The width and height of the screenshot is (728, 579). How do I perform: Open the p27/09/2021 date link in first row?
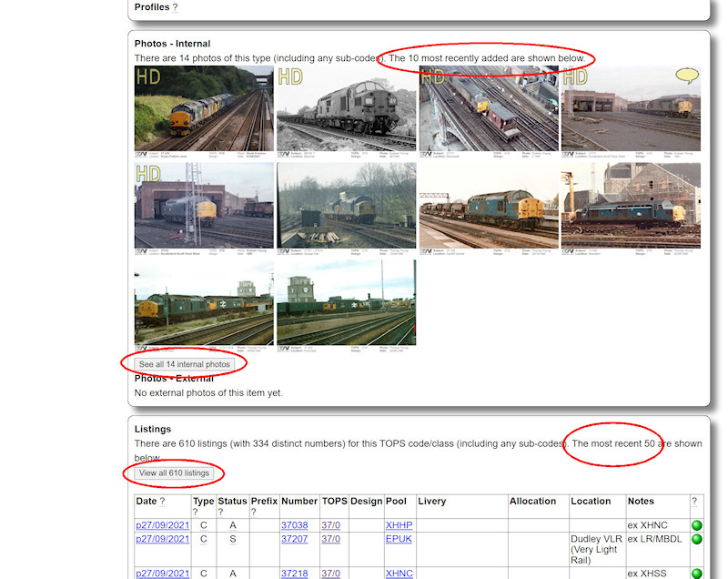click(x=162, y=525)
